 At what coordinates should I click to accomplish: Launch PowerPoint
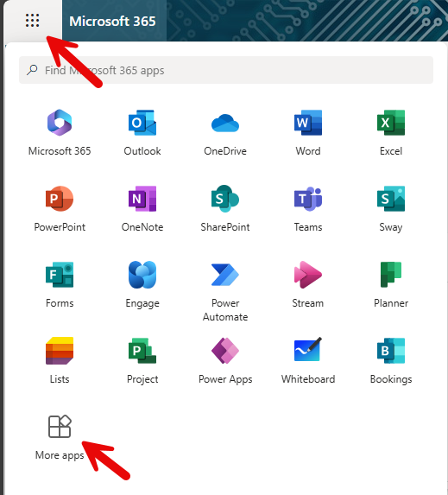coord(60,199)
